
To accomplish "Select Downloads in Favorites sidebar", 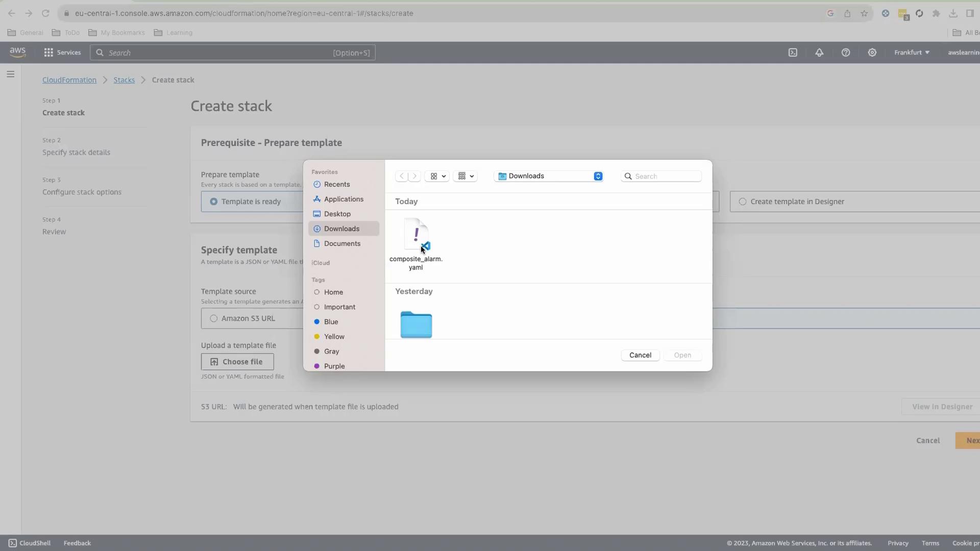I will pyautogui.click(x=344, y=229).
